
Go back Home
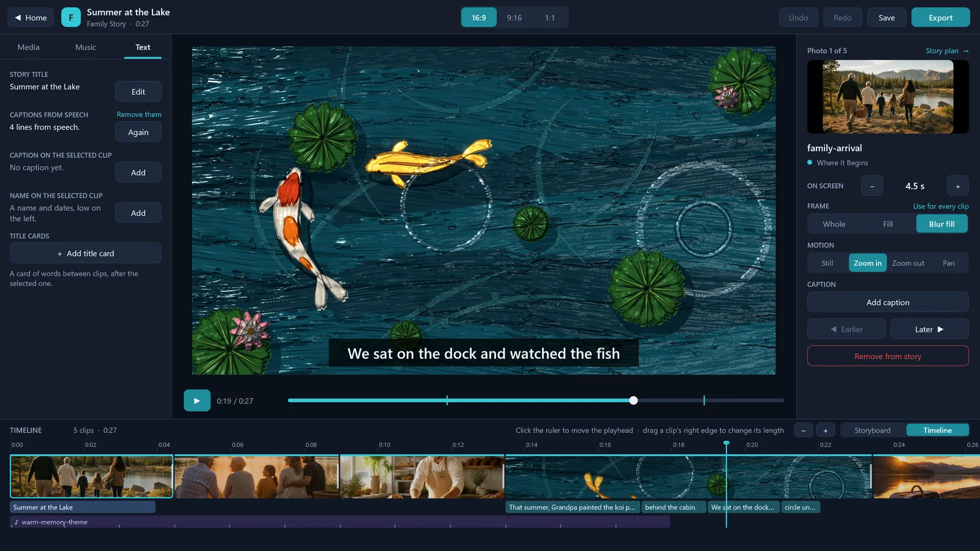31,17
